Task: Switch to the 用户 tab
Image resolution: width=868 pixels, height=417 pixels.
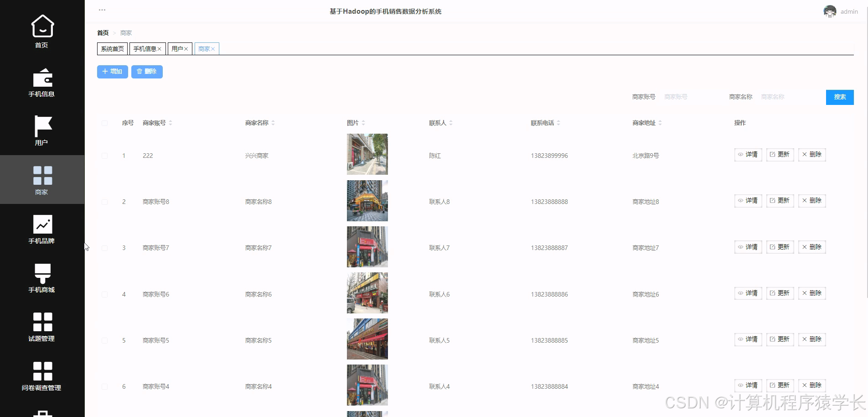Action: pos(177,49)
